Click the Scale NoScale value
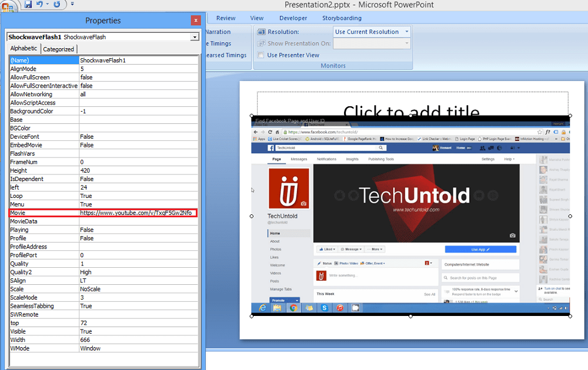This screenshot has height=370, width=588. click(x=138, y=289)
